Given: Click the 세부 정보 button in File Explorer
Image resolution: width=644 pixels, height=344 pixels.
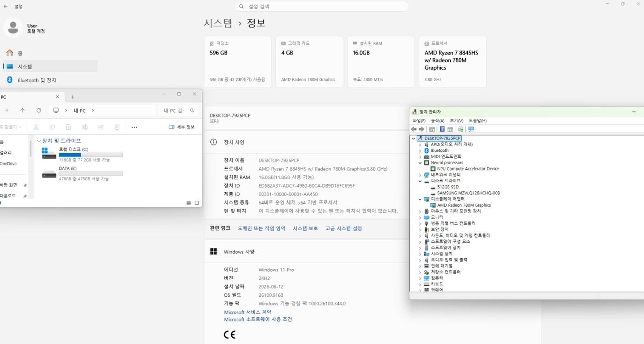Looking at the screenshot, I should 182,127.
